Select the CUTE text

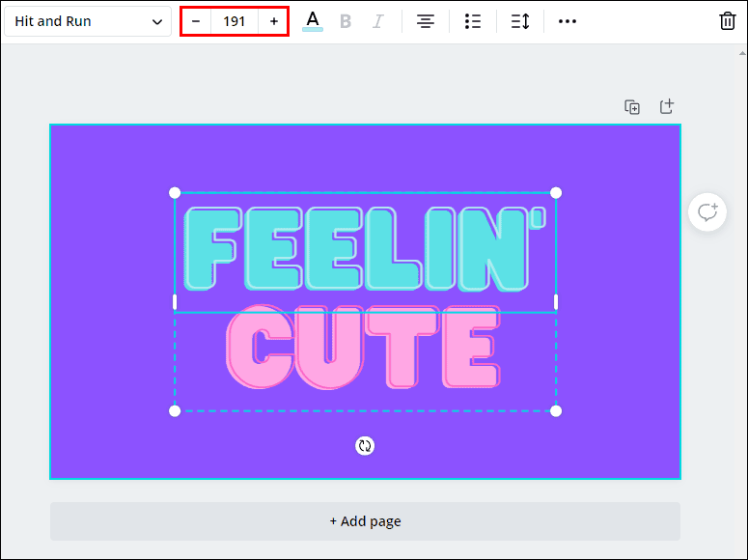(364, 347)
